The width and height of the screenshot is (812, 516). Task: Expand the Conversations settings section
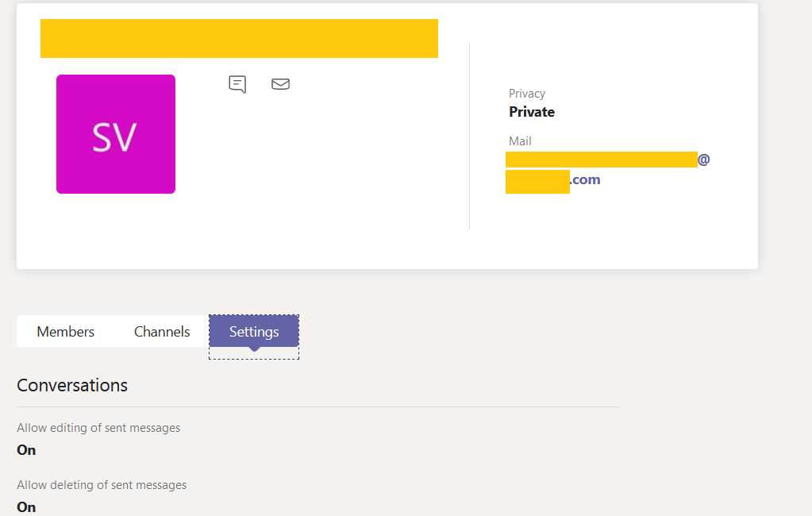pos(71,385)
